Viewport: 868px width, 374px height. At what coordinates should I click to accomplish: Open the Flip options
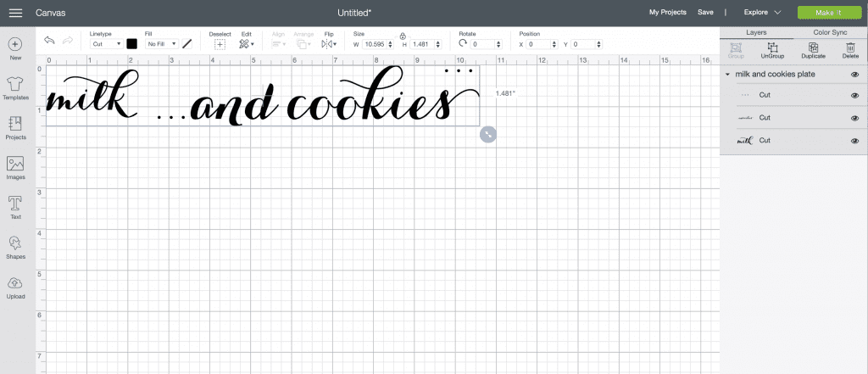click(x=329, y=44)
